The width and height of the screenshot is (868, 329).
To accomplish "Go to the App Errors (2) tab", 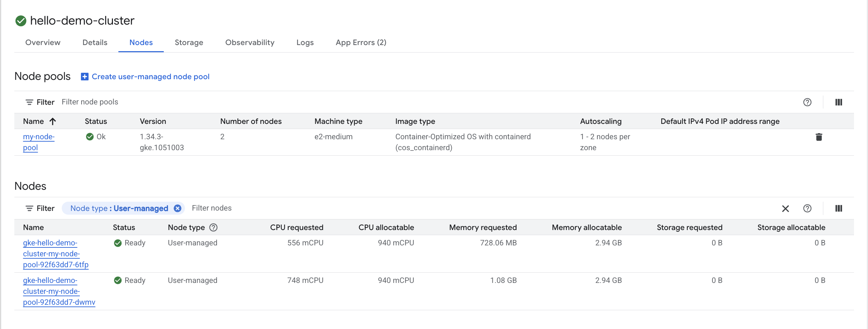I will coord(361,42).
